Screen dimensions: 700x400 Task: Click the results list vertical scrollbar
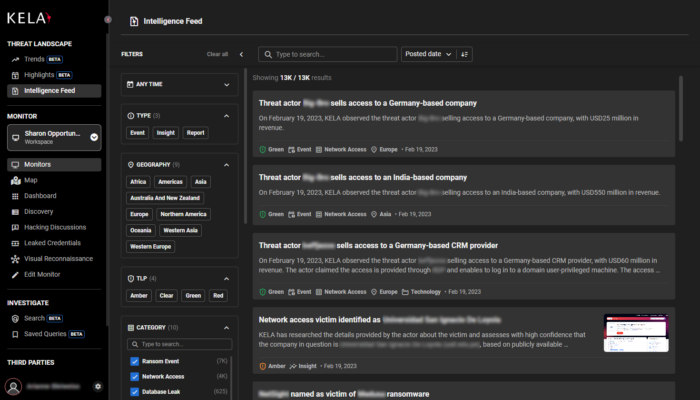click(x=681, y=108)
